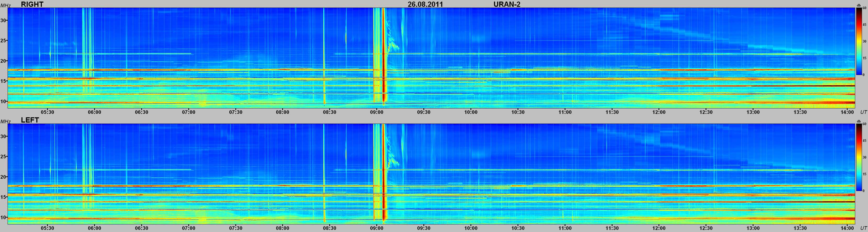Click 10:30 time tick under LEFT panel
868x232 pixels.
tap(518, 228)
